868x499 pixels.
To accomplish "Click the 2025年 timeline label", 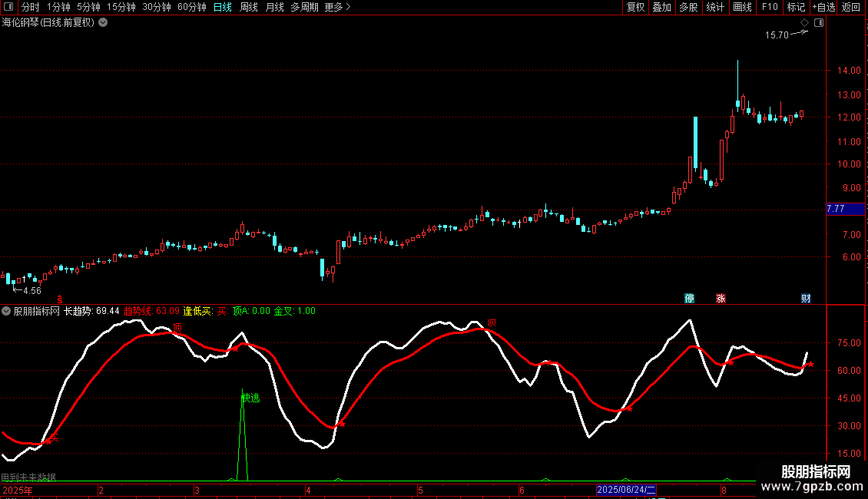I will click(17, 490).
